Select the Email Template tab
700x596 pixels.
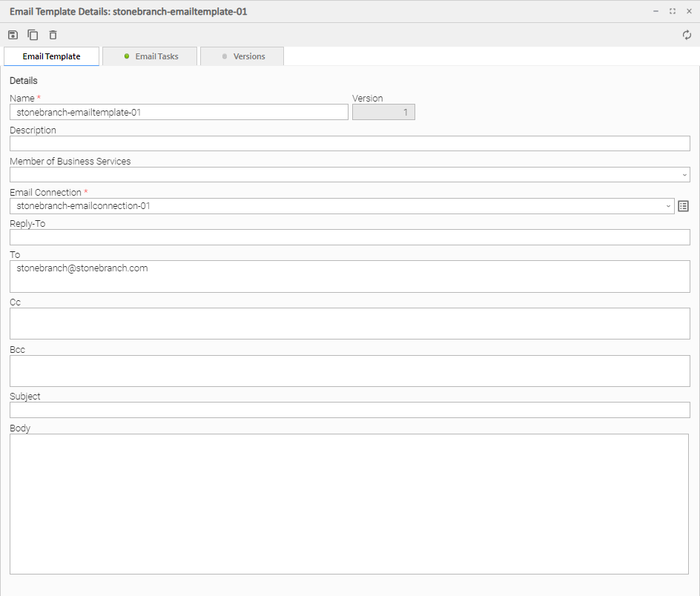(x=51, y=56)
